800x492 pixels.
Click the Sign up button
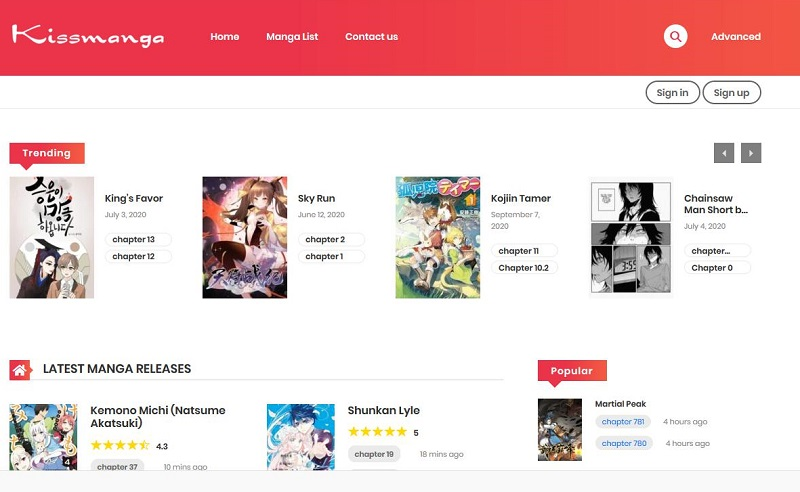click(732, 92)
